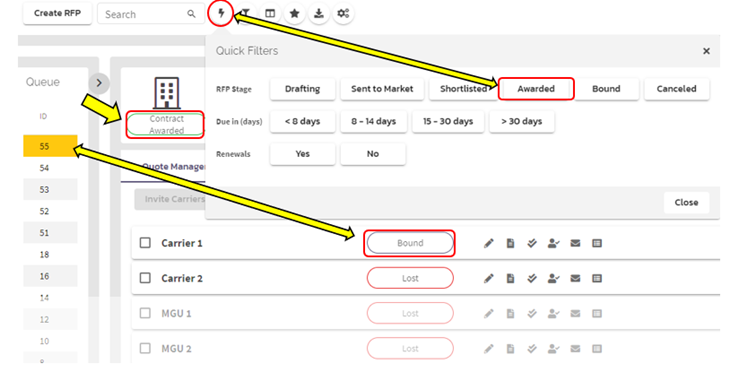Screen dimensions: 739x381
Task: Set Renewals filter to Yes
Action: tap(303, 154)
